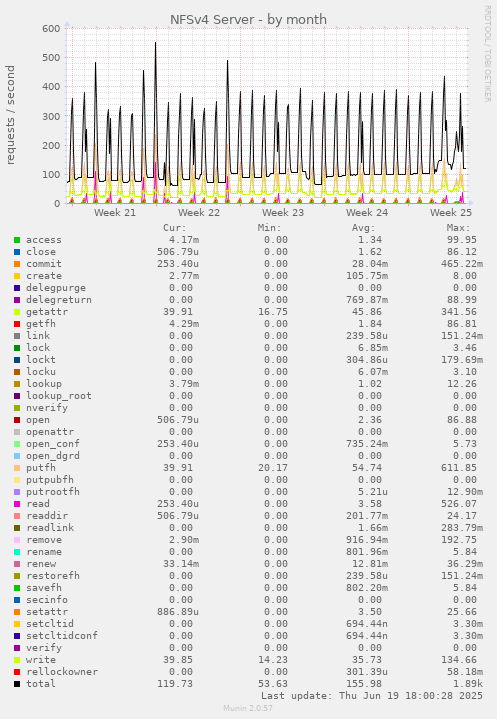Image resolution: width=497 pixels, height=719 pixels.
Task: Click the 'total' legend label
Action: (41, 684)
